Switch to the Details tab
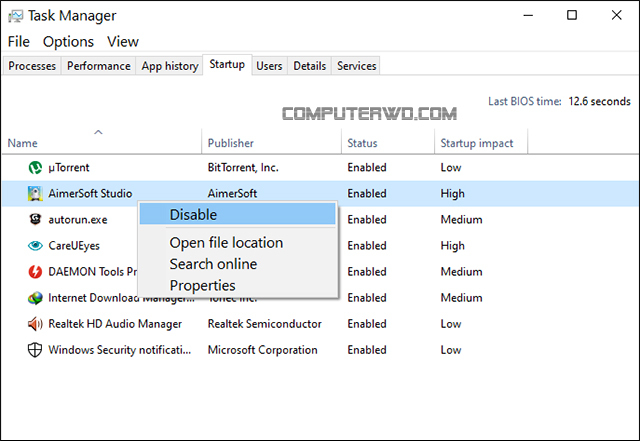Viewport: 640px width, 441px height. click(x=309, y=66)
